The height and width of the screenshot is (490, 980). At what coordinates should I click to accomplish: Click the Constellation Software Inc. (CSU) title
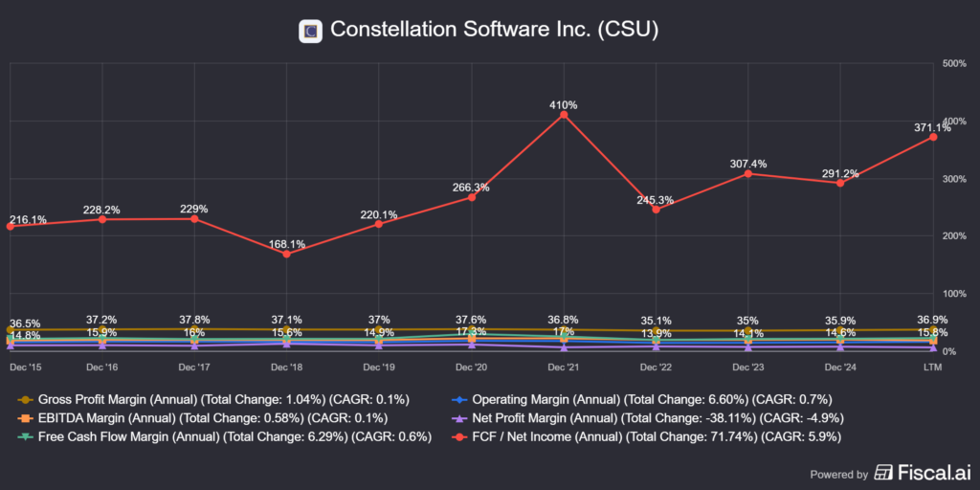click(x=494, y=31)
